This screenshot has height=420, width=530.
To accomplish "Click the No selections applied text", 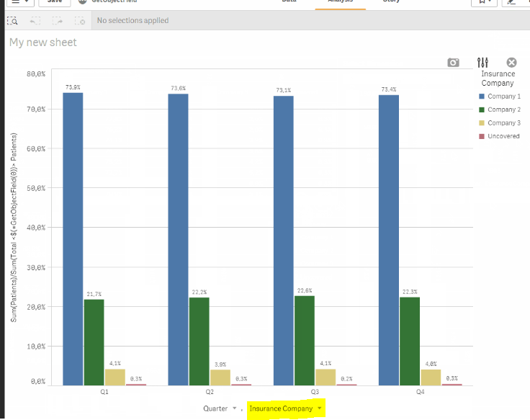I will click(132, 21).
